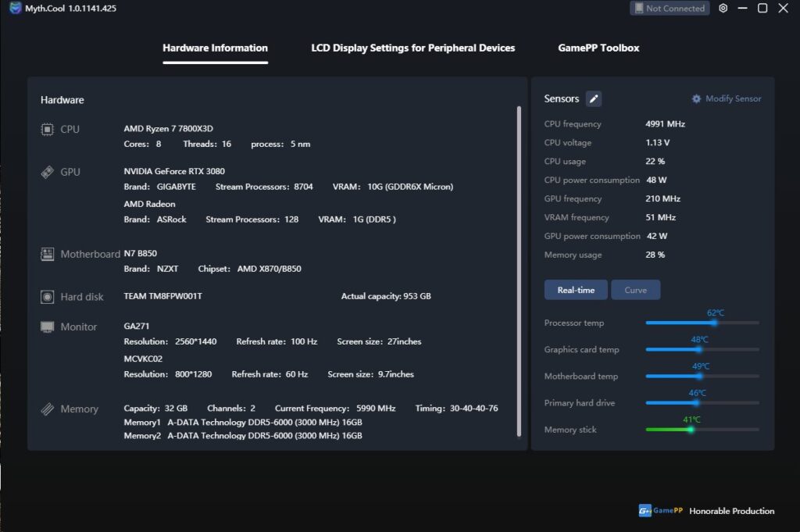Click the Hard disk icon
Viewport: 800px width, 532px height.
tap(48, 297)
